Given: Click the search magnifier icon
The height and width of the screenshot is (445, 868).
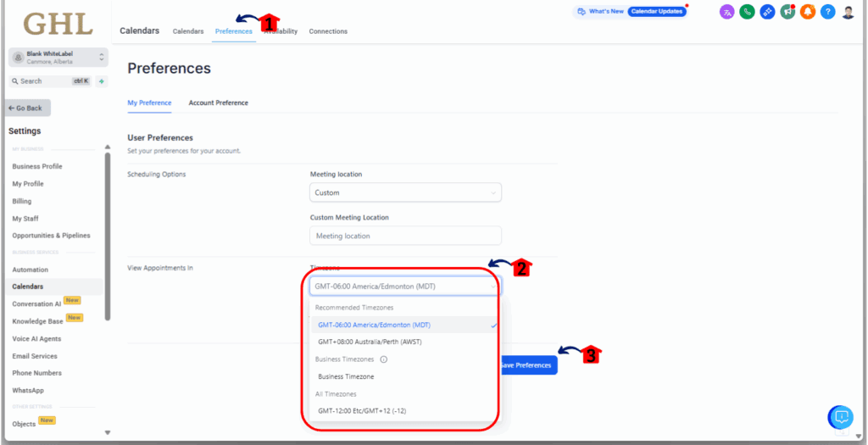Looking at the screenshot, I should pyautogui.click(x=15, y=81).
